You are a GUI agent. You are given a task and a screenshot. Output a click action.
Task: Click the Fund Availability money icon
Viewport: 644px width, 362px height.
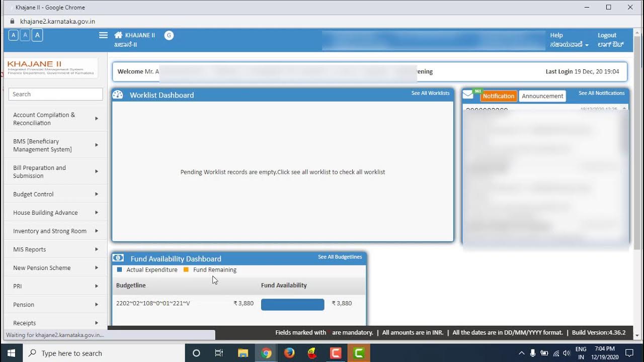click(118, 258)
